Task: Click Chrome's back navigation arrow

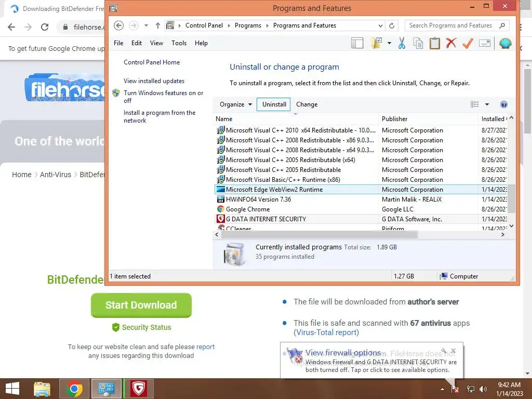Action: pyautogui.click(x=11, y=27)
